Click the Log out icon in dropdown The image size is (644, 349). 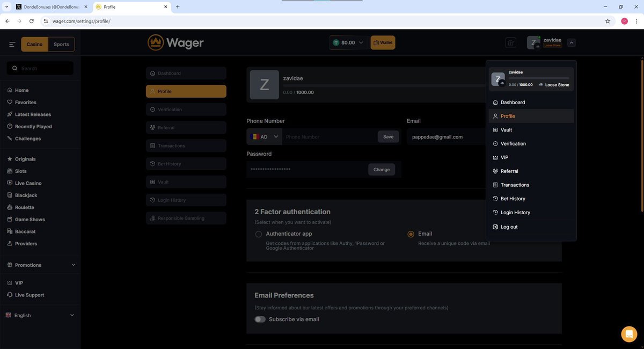[495, 227]
